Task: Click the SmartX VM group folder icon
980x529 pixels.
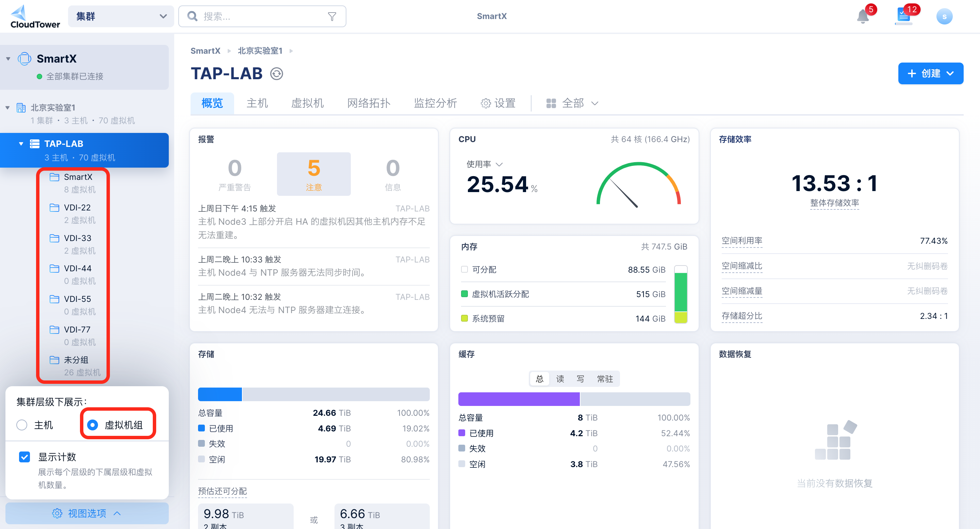Action: click(54, 177)
